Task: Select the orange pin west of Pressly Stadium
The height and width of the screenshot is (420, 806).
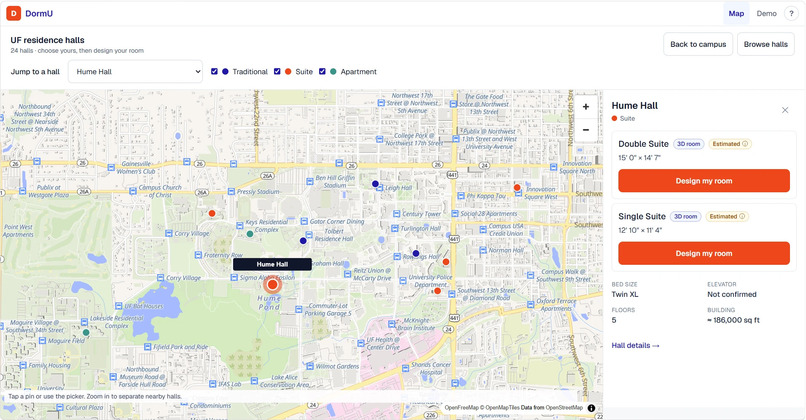Action: click(212, 213)
